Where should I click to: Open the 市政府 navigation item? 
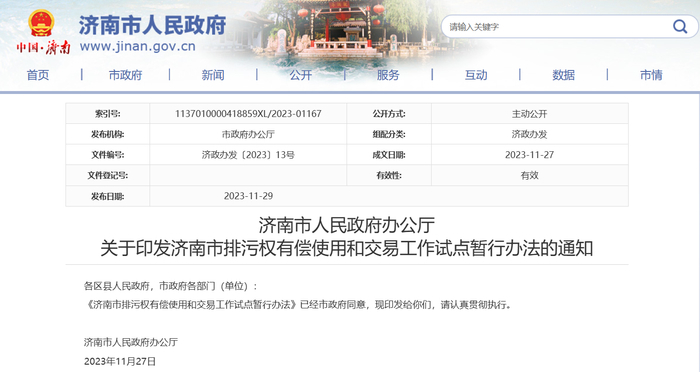(x=125, y=75)
